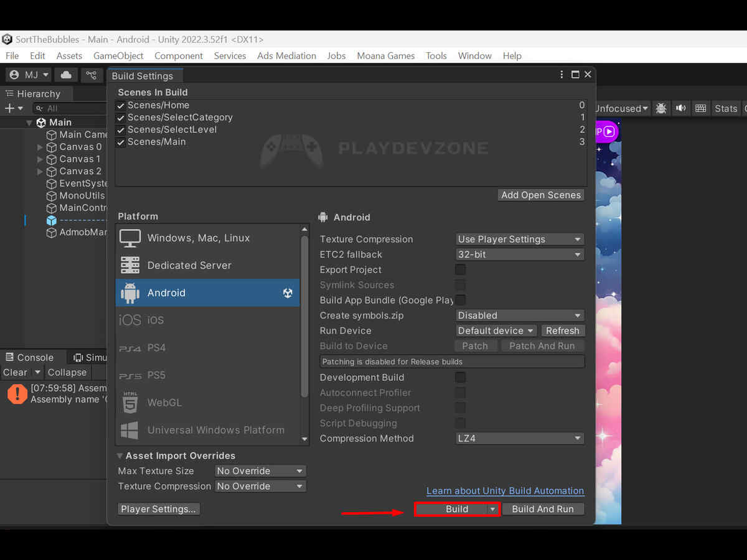The image size is (747, 560).
Task: Select the MainController cube icon
Action: [x=52, y=208]
